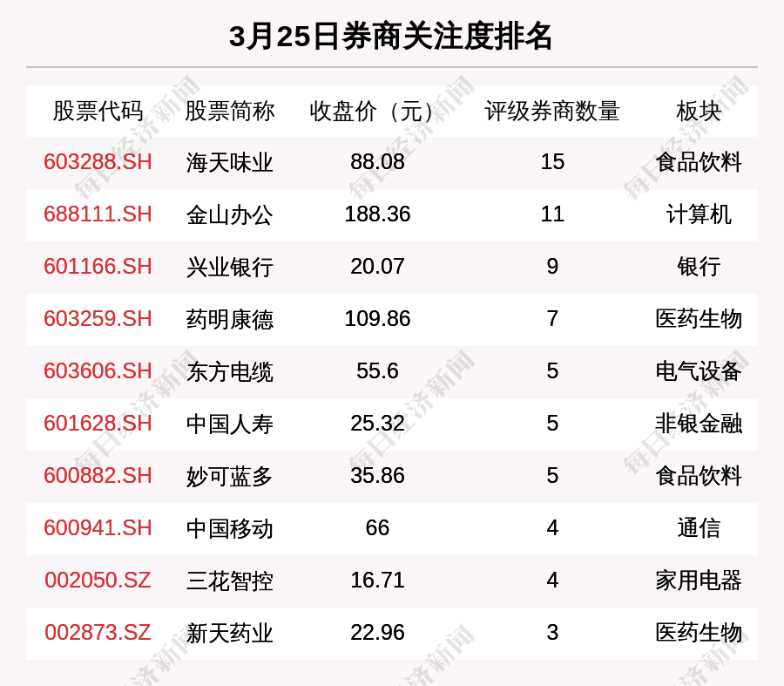Click sector 医药生物 in 新天药业 row

tap(699, 634)
